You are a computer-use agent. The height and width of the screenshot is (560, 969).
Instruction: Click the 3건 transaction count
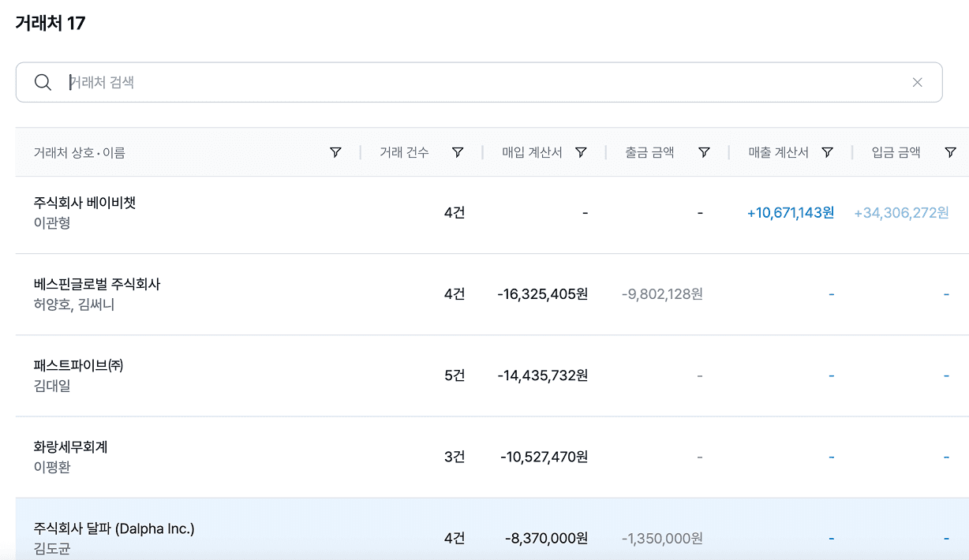click(x=455, y=457)
